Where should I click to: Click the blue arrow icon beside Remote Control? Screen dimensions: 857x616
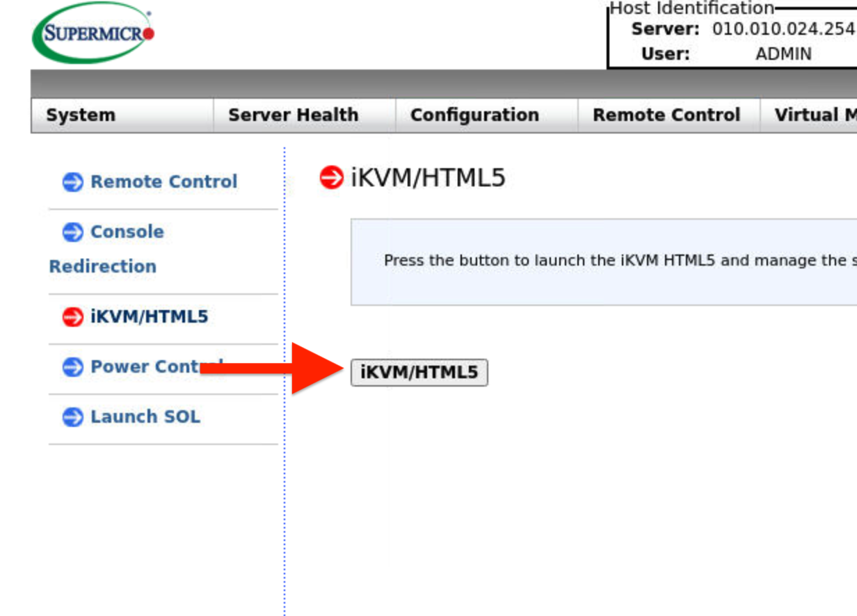click(72, 182)
